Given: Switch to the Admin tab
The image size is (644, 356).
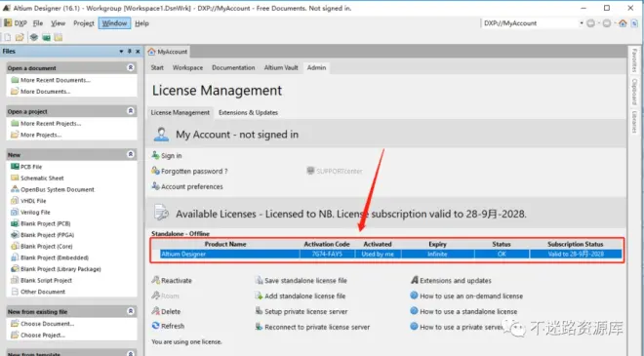Looking at the screenshot, I should click(317, 67).
